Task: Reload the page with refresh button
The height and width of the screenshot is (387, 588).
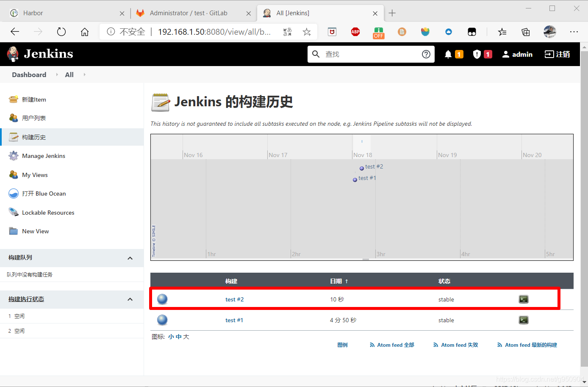Action: click(x=61, y=32)
